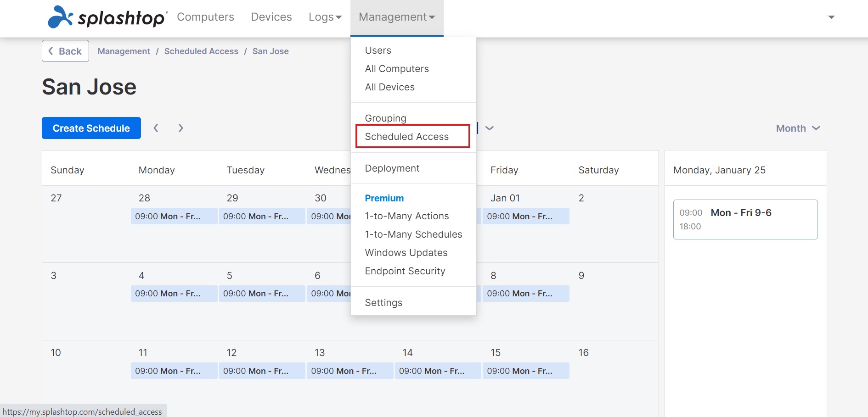The width and height of the screenshot is (868, 417).
Task: Switch to the Devices tab
Action: click(271, 17)
